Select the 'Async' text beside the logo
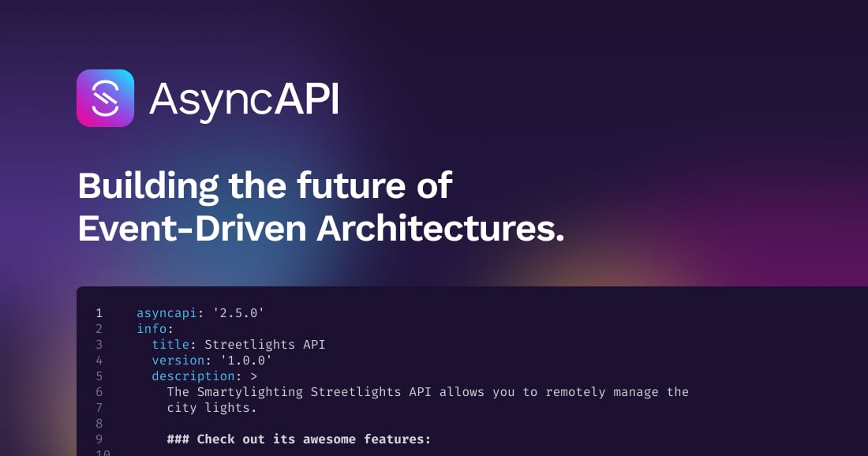The width and height of the screenshot is (868, 456). [x=213, y=98]
